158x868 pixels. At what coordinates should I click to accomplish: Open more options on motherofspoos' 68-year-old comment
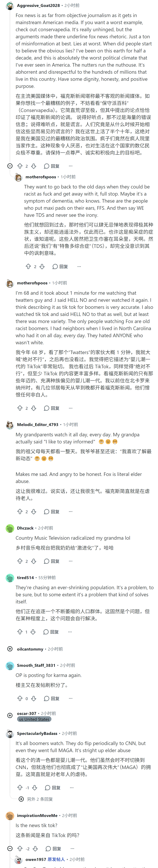point(71,408)
